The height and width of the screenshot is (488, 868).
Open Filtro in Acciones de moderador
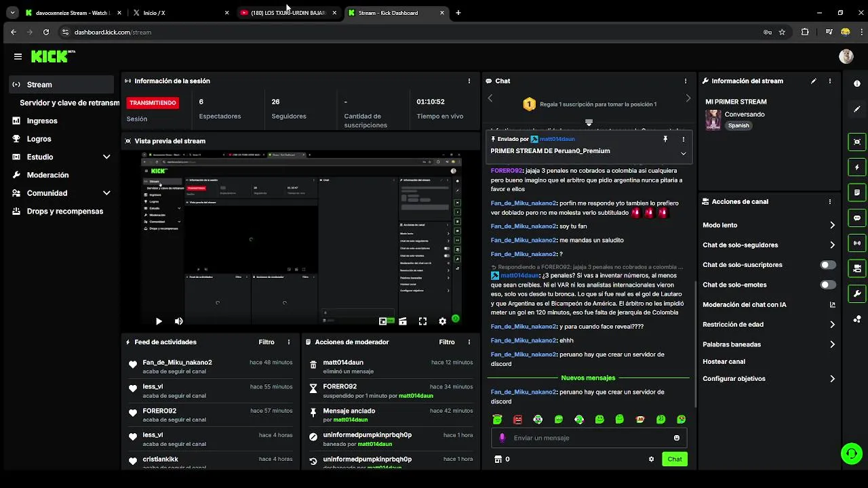(447, 342)
